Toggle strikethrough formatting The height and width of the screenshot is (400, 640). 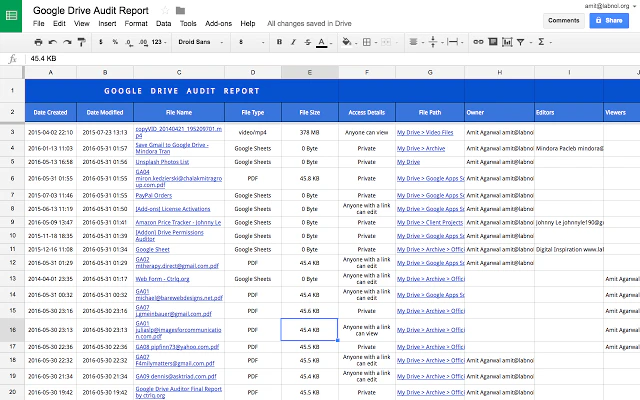coord(308,42)
